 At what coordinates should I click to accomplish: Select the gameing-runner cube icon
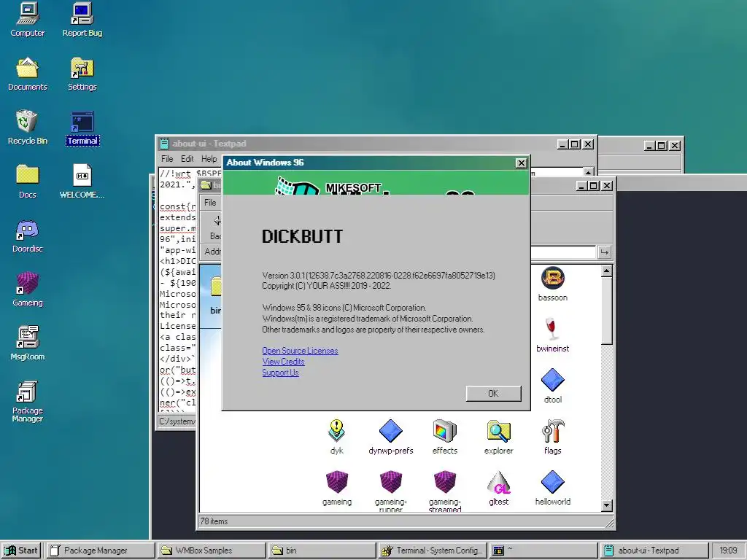(x=391, y=491)
